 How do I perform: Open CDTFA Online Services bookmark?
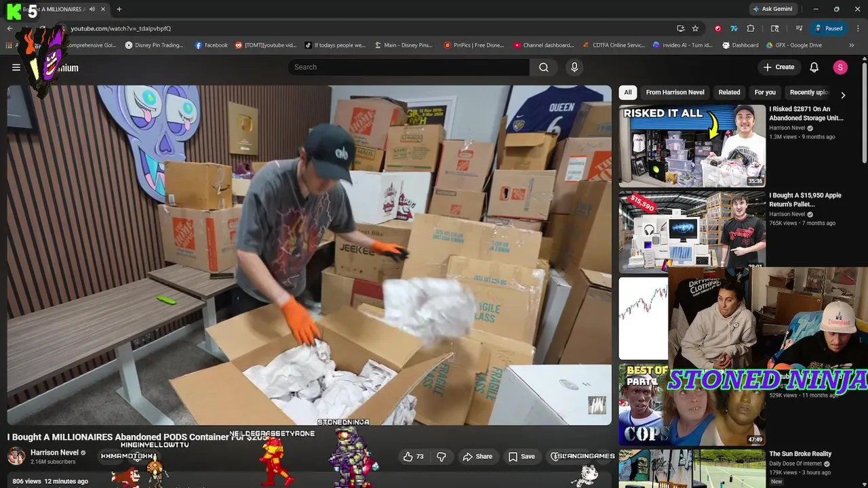click(x=614, y=45)
